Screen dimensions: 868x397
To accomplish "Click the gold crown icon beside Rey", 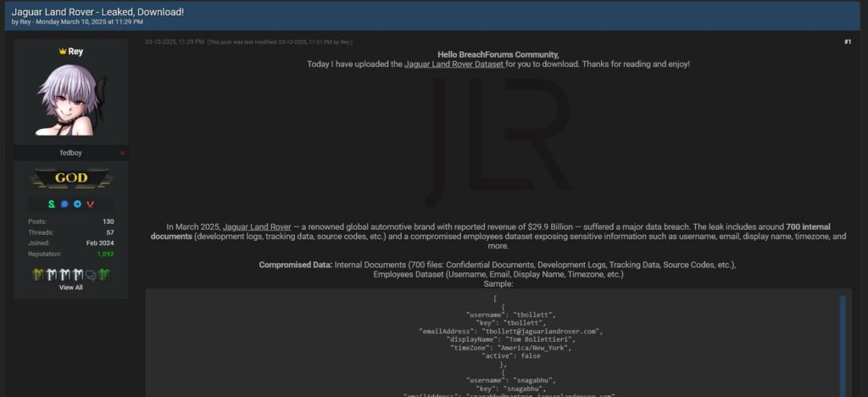I will pyautogui.click(x=62, y=52).
